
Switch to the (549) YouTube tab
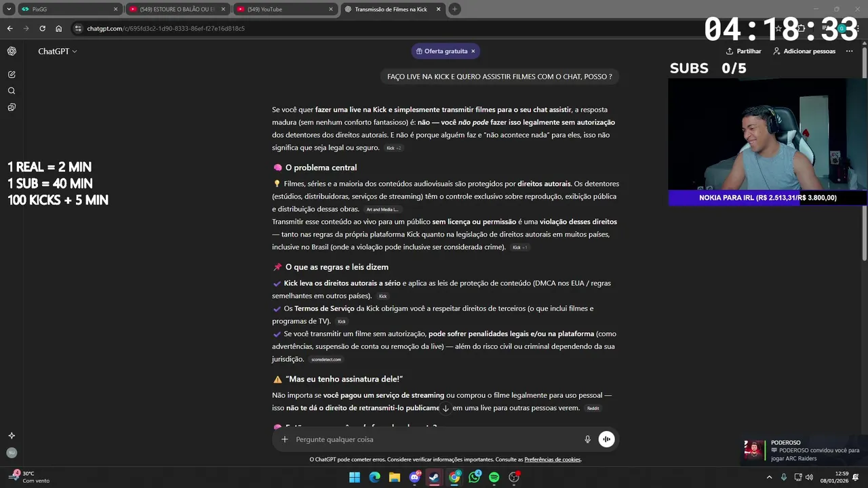click(285, 9)
